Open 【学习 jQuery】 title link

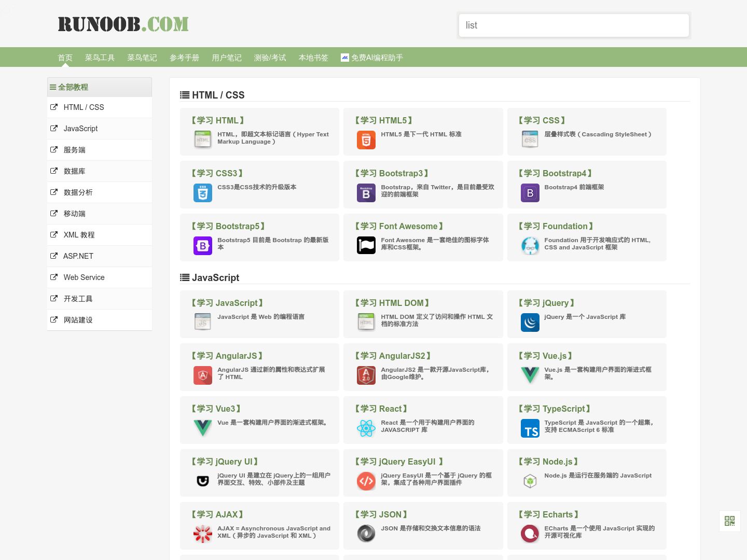(x=547, y=303)
